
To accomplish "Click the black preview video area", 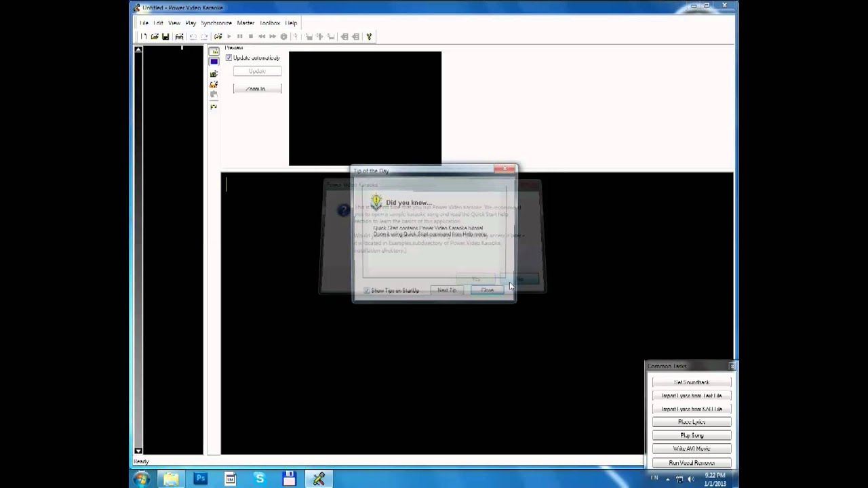I will 365,108.
